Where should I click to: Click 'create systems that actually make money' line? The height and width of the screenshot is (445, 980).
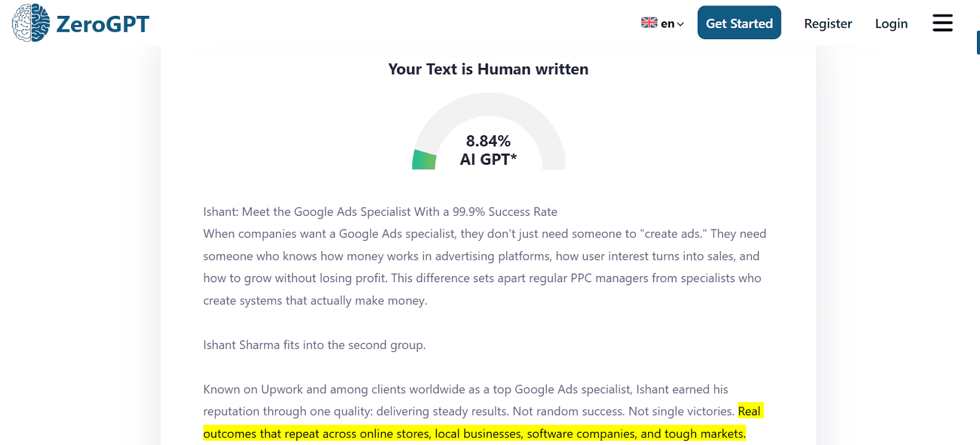click(x=315, y=301)
